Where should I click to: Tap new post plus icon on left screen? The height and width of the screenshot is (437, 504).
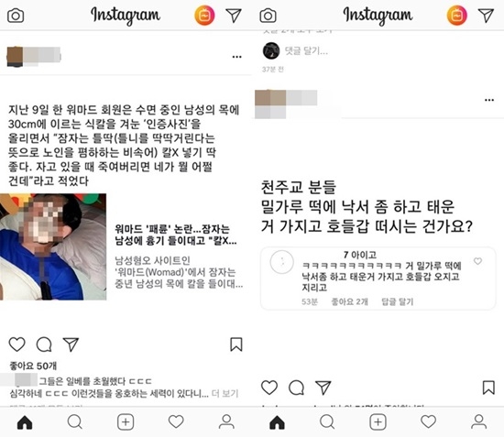(x=126, y=422)
